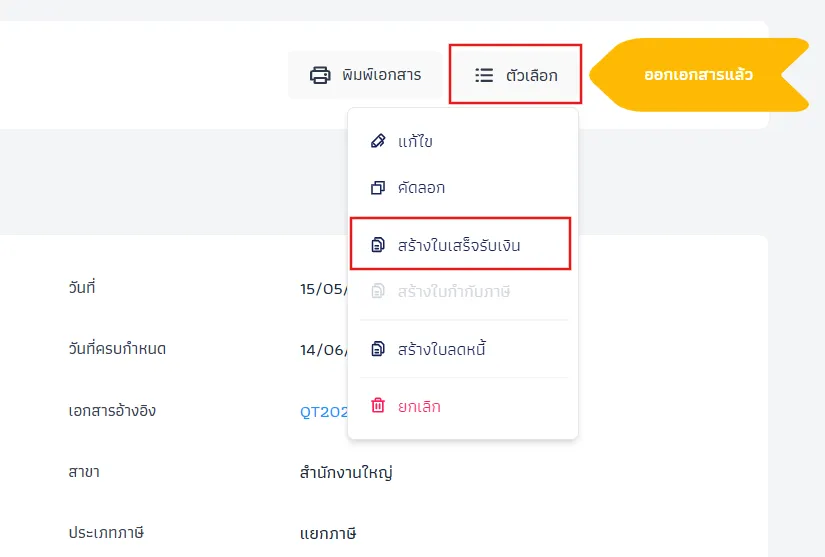Choose คัดลอก from the options menu
The width and height of the screenshot is (825, 557).
[463, 188]
